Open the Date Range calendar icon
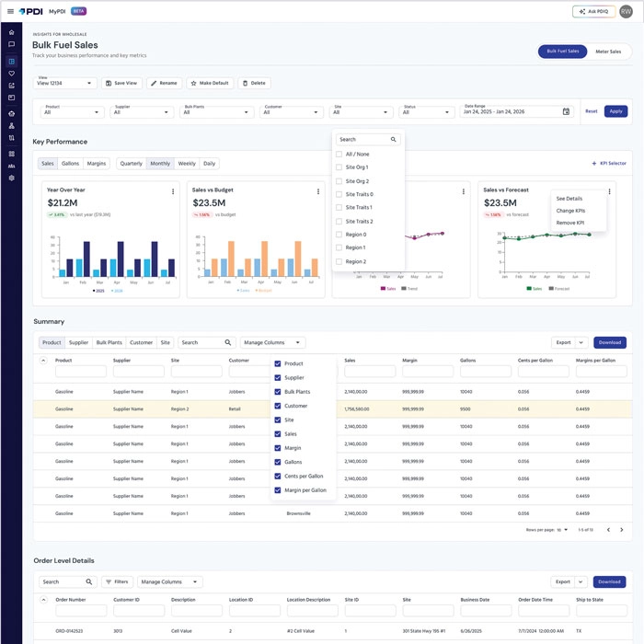The image size is (644, 644). (566, 111)
